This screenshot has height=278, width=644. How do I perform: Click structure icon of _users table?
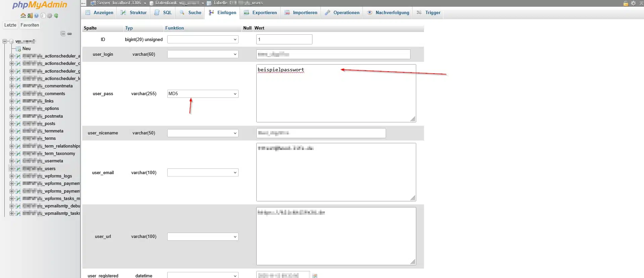(18, 169)
